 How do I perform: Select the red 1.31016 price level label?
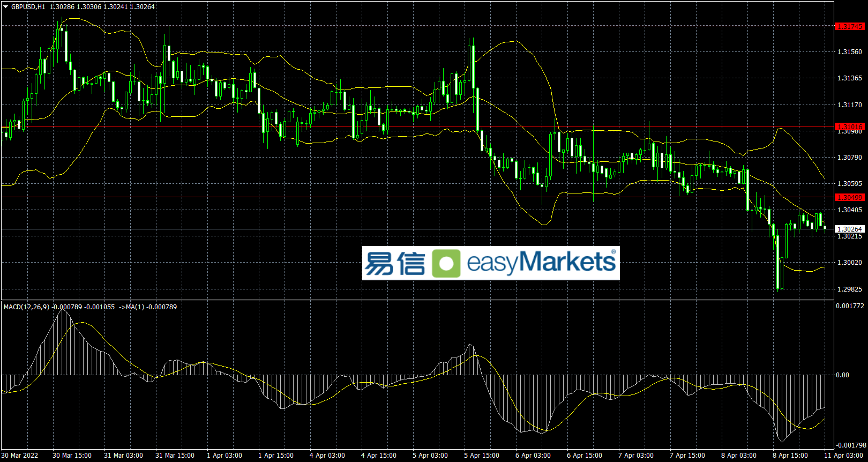point(850,127)
